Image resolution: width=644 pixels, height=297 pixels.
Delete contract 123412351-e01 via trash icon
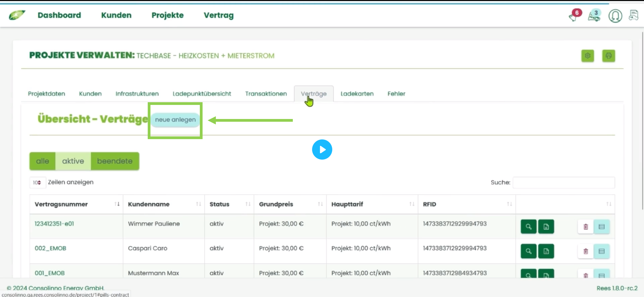(585, 226)
